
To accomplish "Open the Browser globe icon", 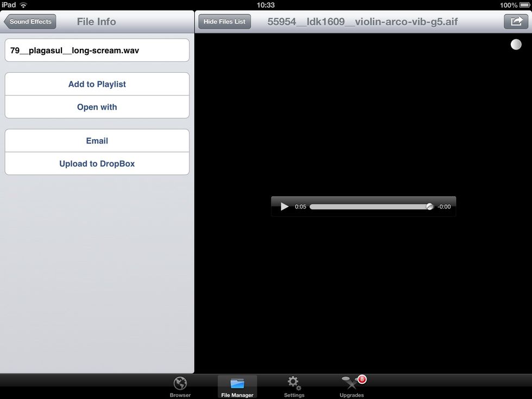I will [x=180, y=383].
